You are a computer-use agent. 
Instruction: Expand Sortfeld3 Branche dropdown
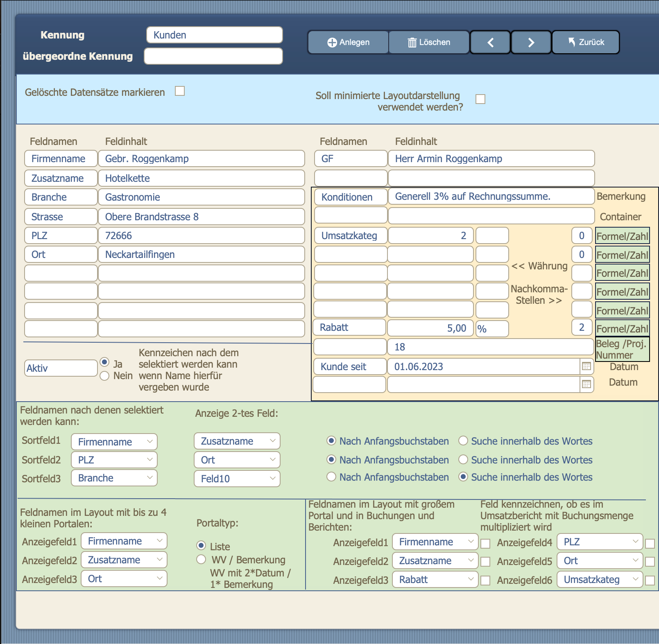click(x=114, y=478)
